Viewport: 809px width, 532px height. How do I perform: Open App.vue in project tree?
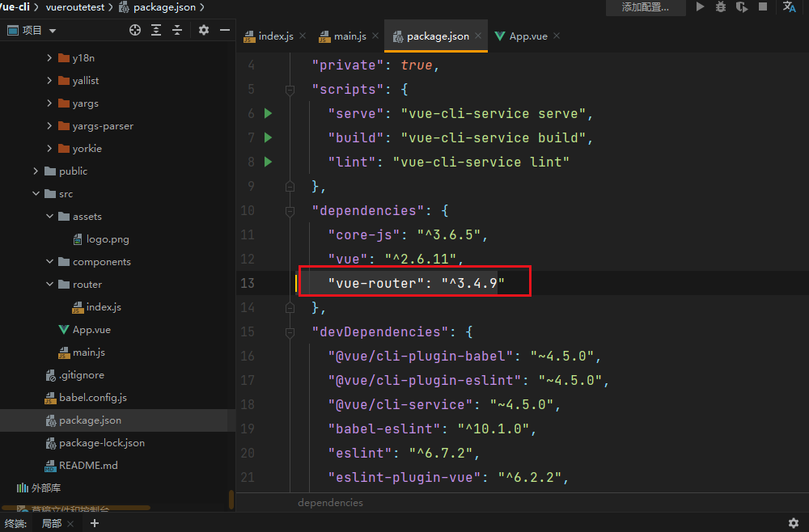tap(92, 329)
